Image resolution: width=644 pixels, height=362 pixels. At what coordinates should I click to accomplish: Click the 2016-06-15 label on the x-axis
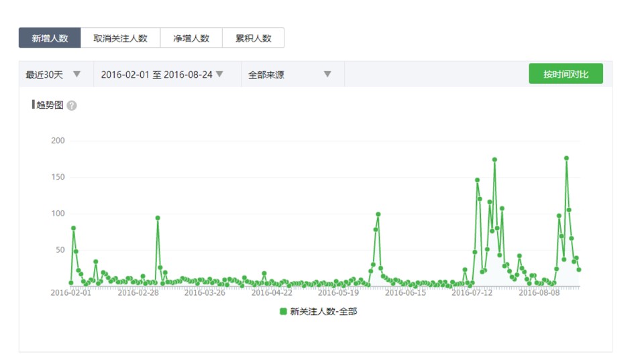tap(406, 293)
